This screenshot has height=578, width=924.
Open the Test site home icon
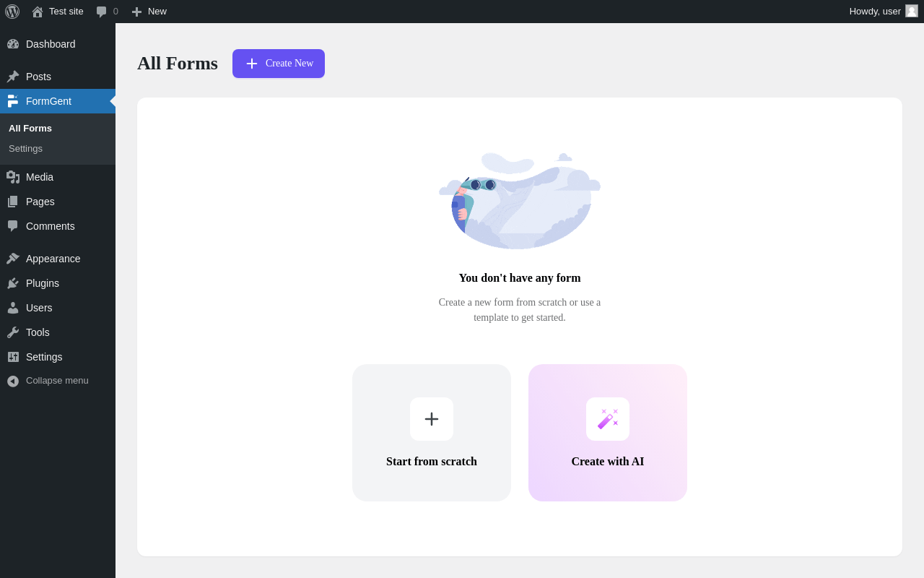tap(38, 12)
